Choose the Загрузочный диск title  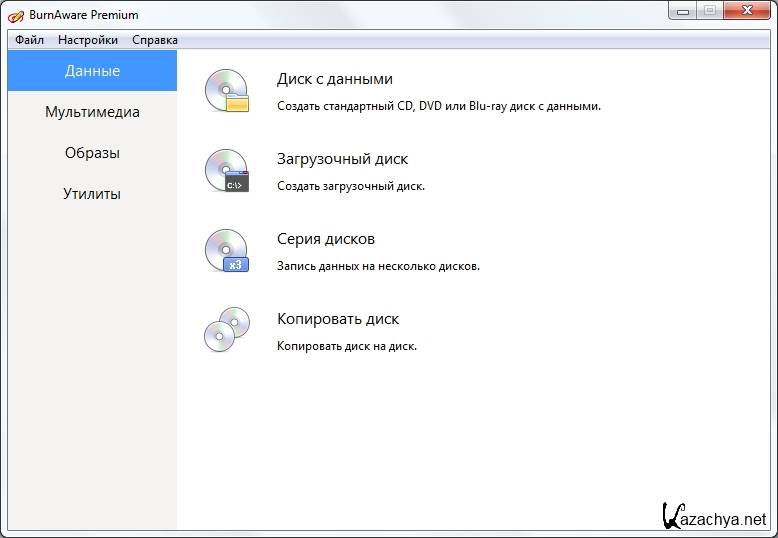point(342,159)
